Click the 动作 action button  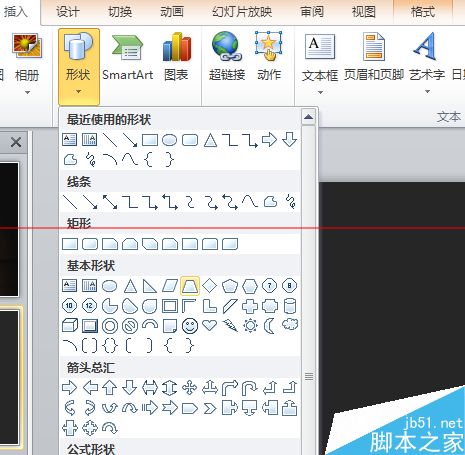pyautogui.click(x=269, y=57)
